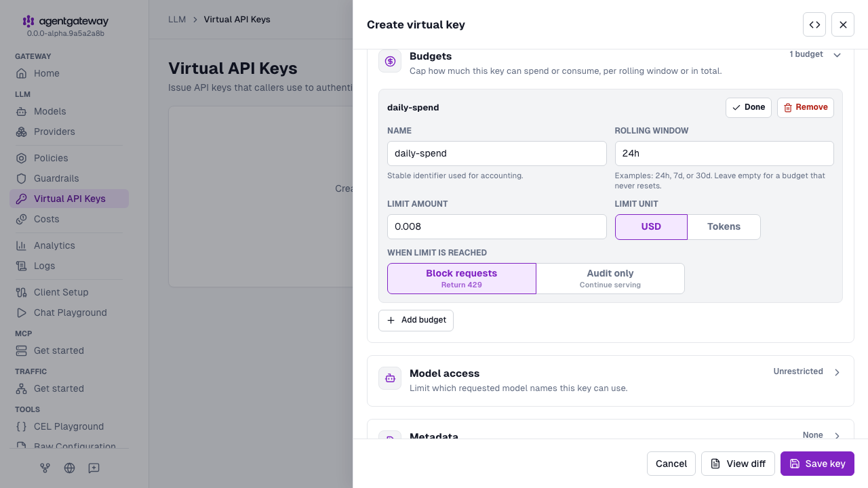Screen dimensions: 868x488
Task: Open Guardrails in the sidebar
Action: (x=68, y=178)
